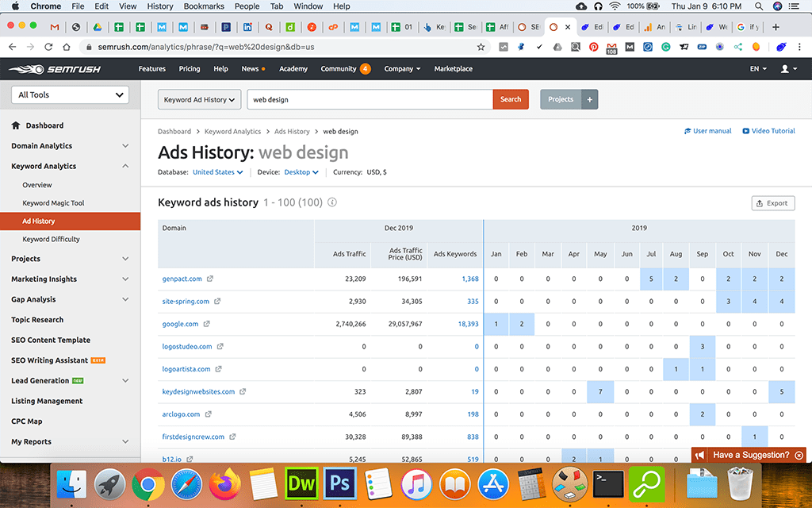Open Marketplace in the header

coord(453,69)
